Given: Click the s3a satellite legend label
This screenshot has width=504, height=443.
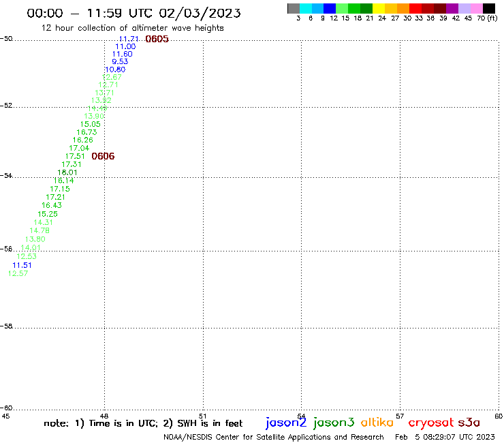Looking at the screenshot, I should (469, 422).
